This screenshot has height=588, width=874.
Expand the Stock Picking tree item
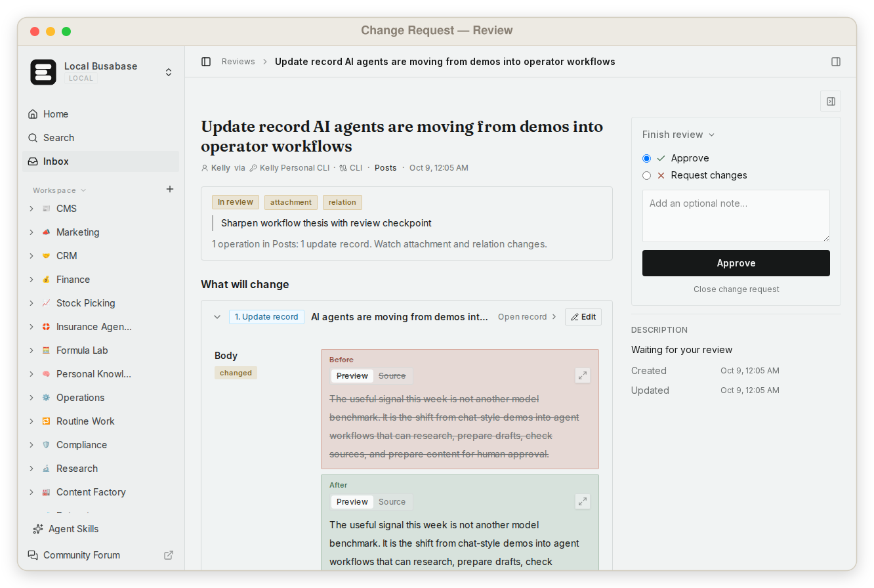[x=31, y=303]
